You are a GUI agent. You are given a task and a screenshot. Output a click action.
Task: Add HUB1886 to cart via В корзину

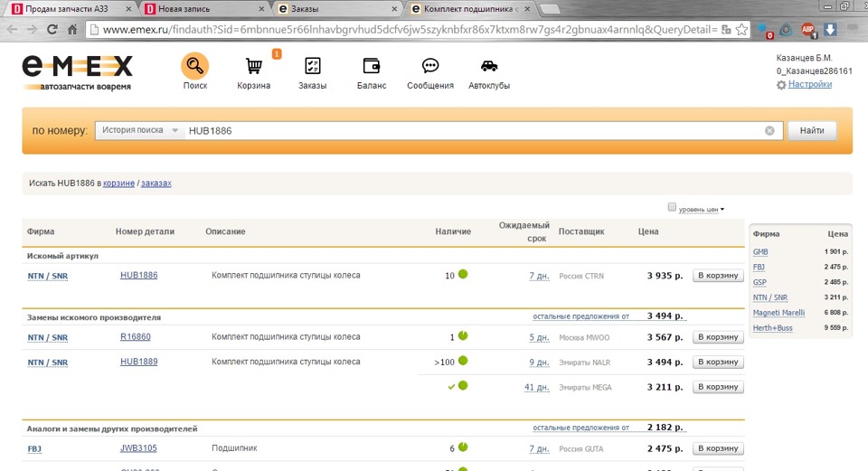coord(718,275)
